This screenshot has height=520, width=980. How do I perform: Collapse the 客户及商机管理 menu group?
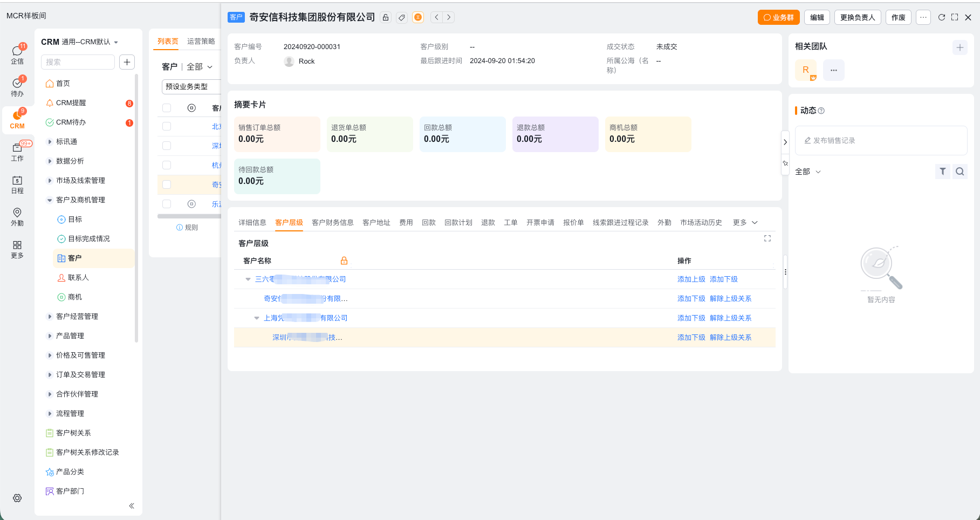pyautogui.click(x=50, y=200)
